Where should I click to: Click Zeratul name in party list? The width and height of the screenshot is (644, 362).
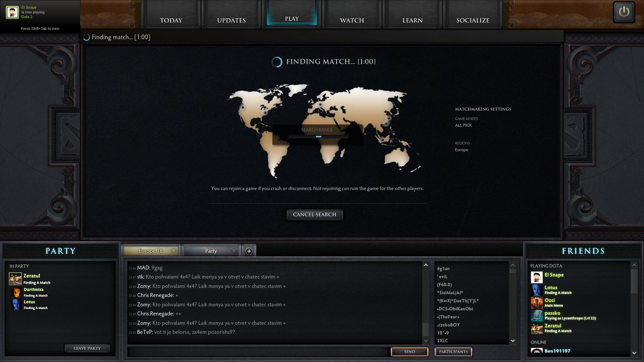(x=32, y=276)
